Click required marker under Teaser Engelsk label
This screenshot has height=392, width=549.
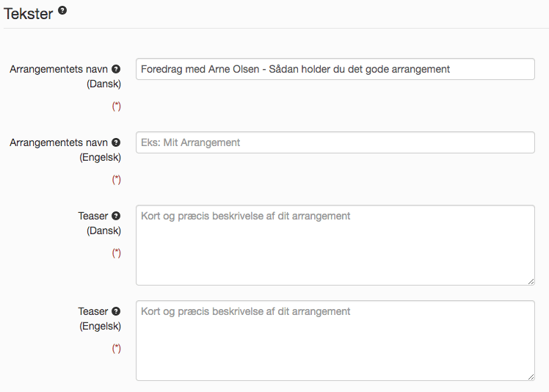(x=117, y=348)
